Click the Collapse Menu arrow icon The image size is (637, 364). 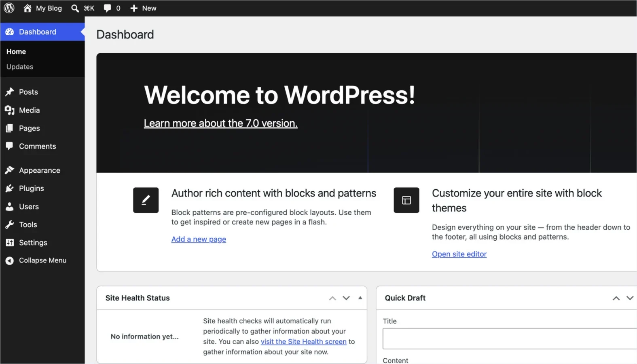tap(10, 261)
